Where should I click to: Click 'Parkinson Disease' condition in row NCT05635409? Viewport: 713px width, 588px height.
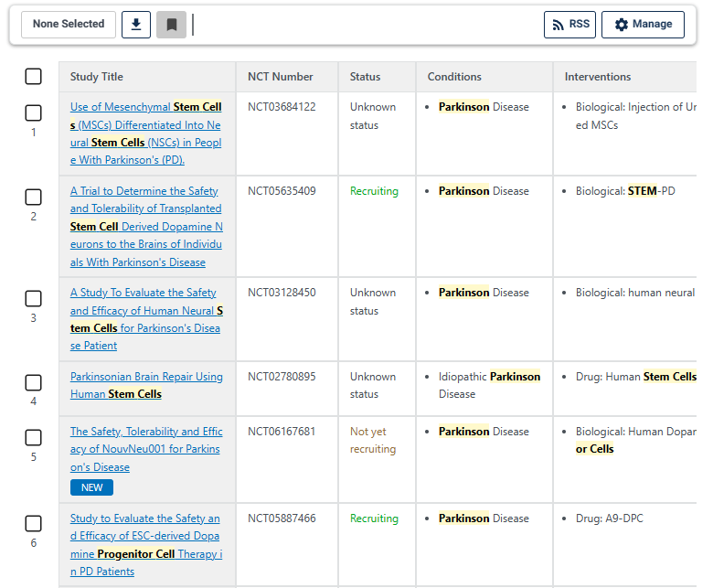click(x=484, y=191)
